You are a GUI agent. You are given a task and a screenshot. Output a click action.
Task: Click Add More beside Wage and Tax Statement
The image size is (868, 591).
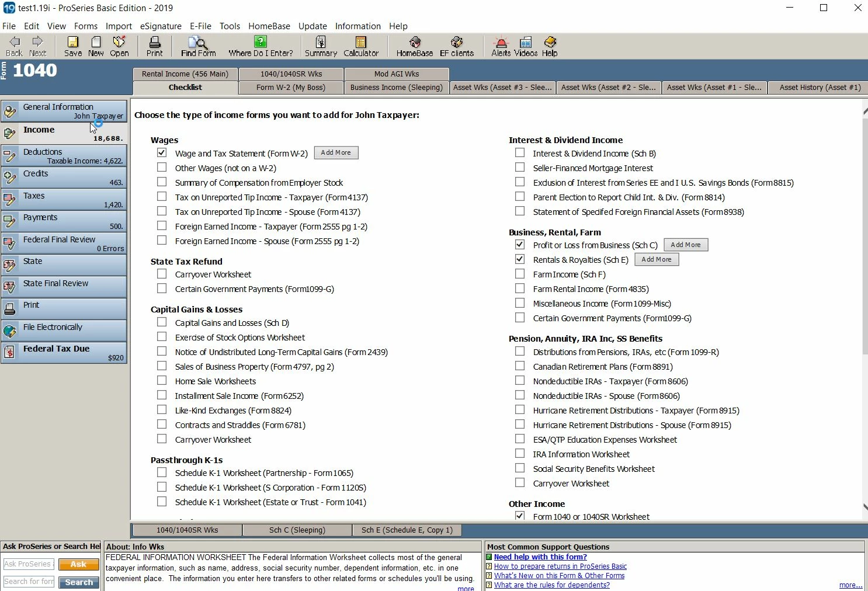click(x=336, y=152)
